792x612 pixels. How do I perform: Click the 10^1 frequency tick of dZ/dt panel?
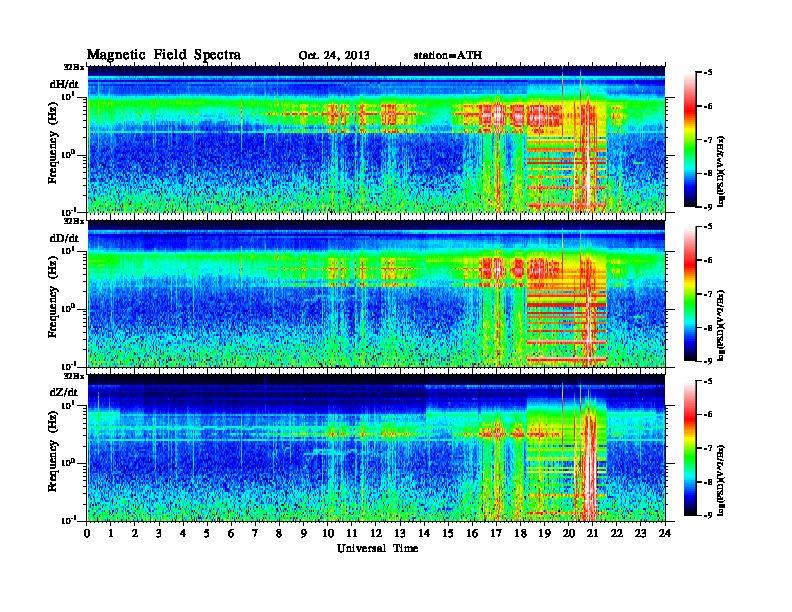point(68,405)
